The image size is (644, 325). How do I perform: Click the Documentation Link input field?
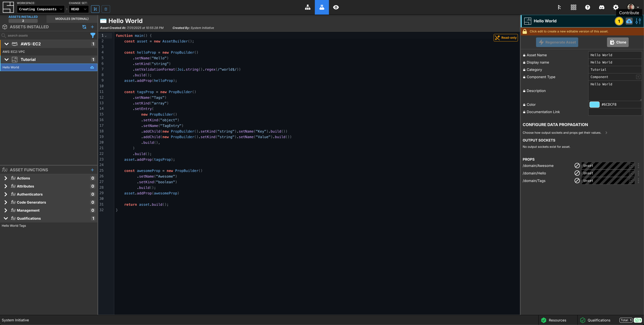[615, 112]
